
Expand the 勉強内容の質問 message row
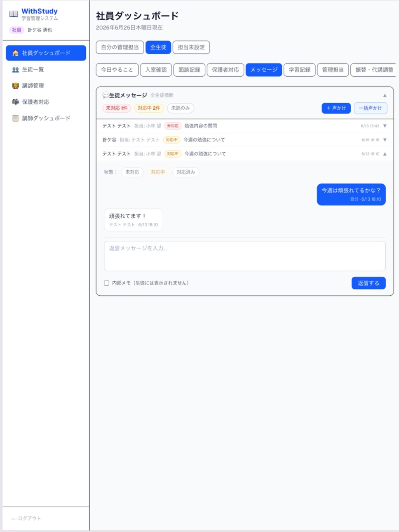click(x=245, y=126)
